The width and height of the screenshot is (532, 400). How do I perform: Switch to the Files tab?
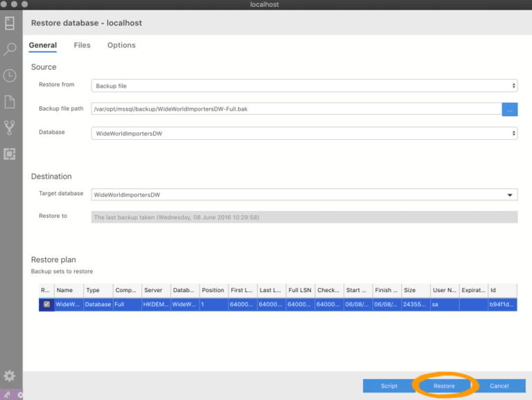tap(82, 46)
